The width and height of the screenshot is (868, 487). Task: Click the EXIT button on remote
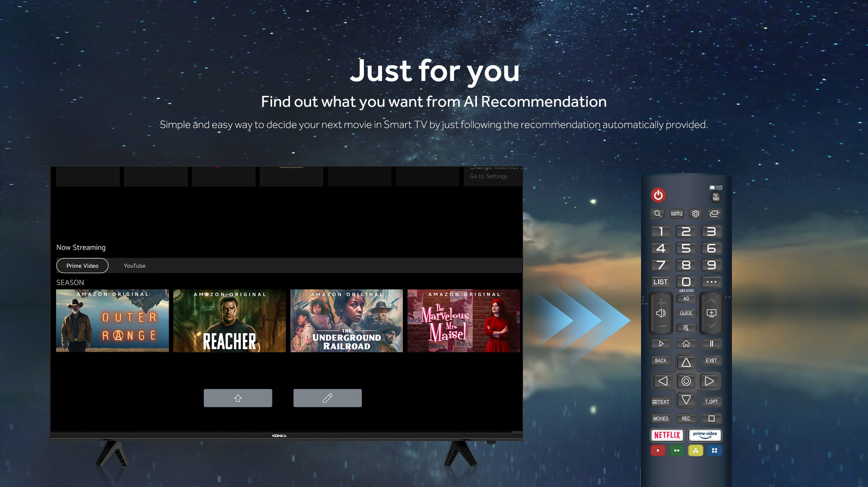click(x=712, y=360)
